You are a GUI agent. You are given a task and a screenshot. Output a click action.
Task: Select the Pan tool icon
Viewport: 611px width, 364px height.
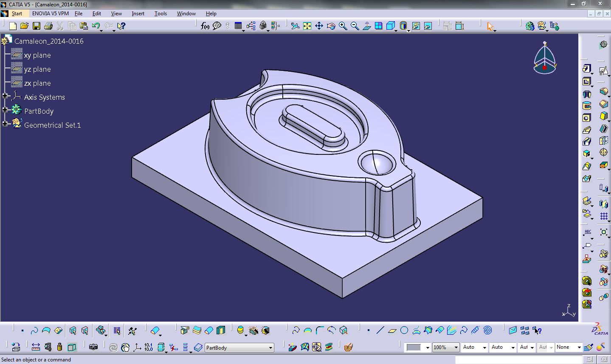[x=319, y=26]
